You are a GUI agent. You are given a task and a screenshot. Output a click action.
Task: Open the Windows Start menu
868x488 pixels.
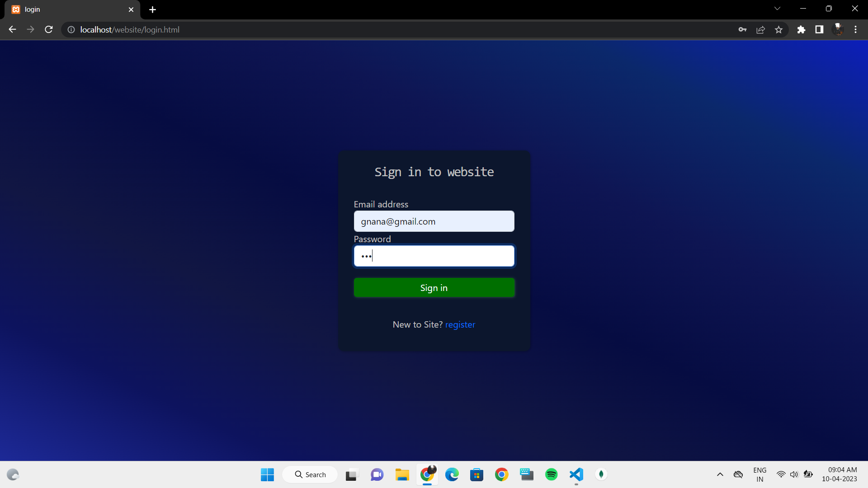coord(267,474)
